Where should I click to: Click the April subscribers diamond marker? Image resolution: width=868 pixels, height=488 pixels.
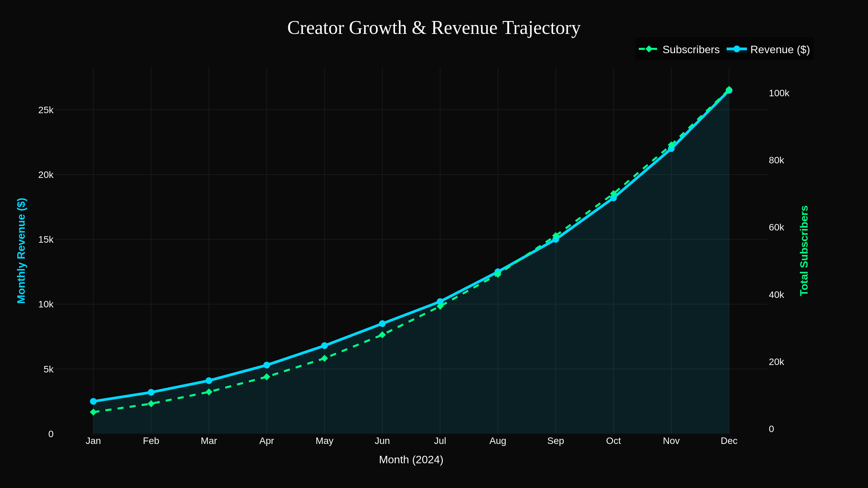[267, 377]
